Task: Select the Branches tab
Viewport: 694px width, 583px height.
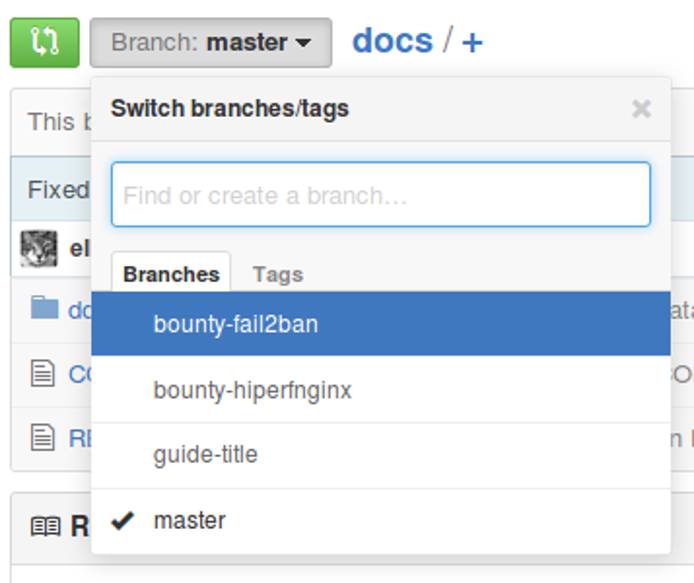Action: pos(171,274)
